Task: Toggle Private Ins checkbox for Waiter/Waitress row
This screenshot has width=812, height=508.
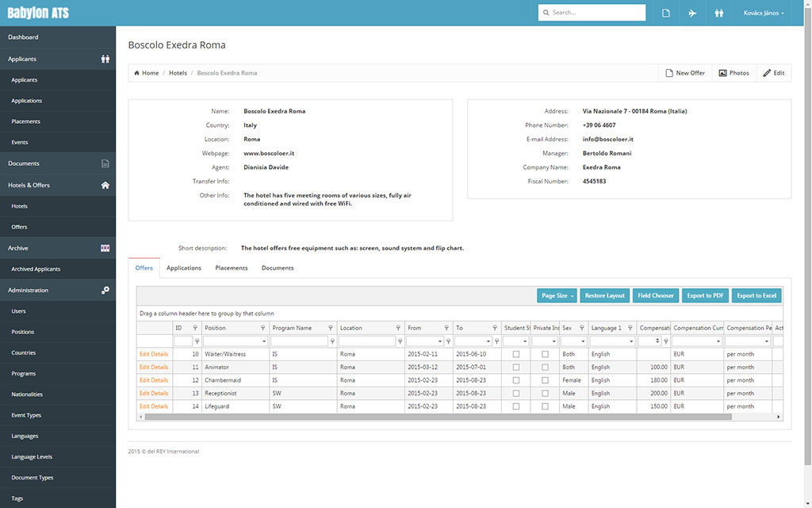Action: [545, 355]
